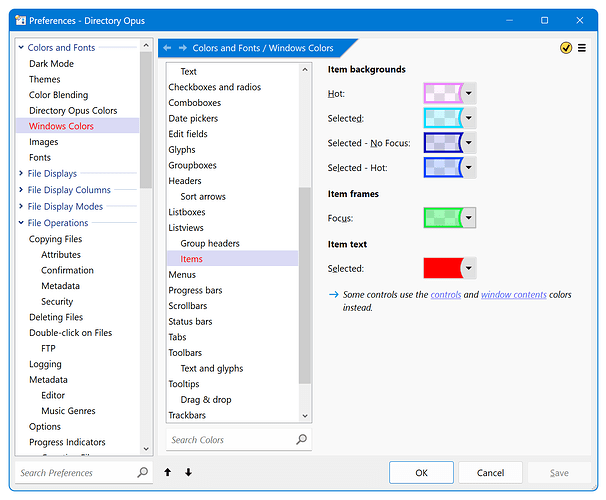
Task: Expand the File Display Columns category
Action: (21, 190)
